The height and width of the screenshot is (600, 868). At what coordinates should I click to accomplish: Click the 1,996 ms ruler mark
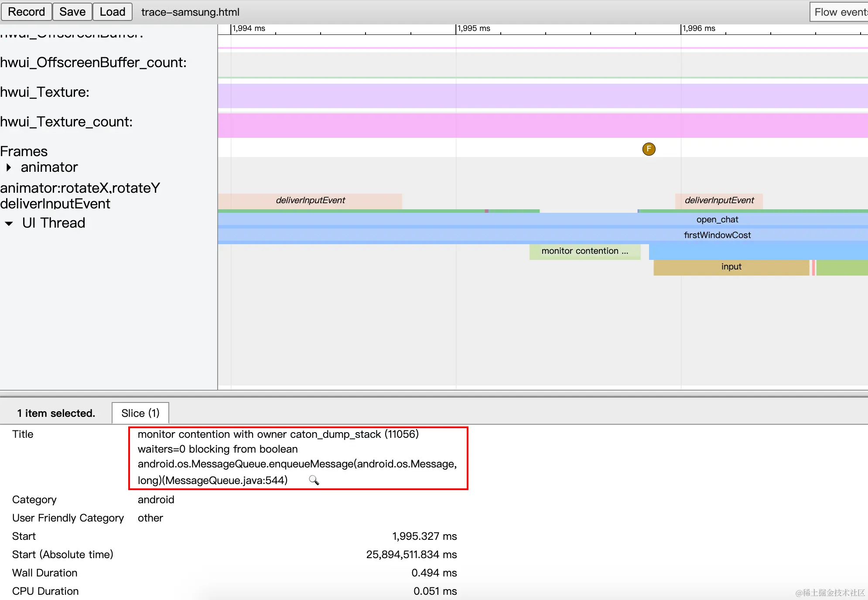(699, 29)
